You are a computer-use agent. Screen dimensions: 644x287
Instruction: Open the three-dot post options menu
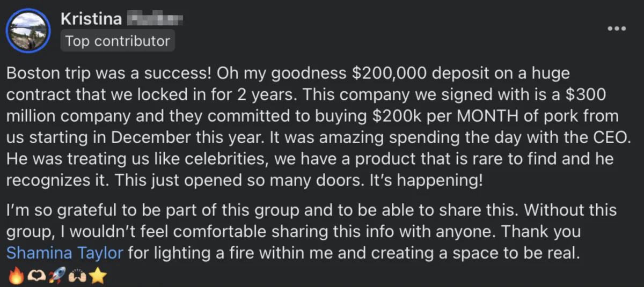click(617, 28)
